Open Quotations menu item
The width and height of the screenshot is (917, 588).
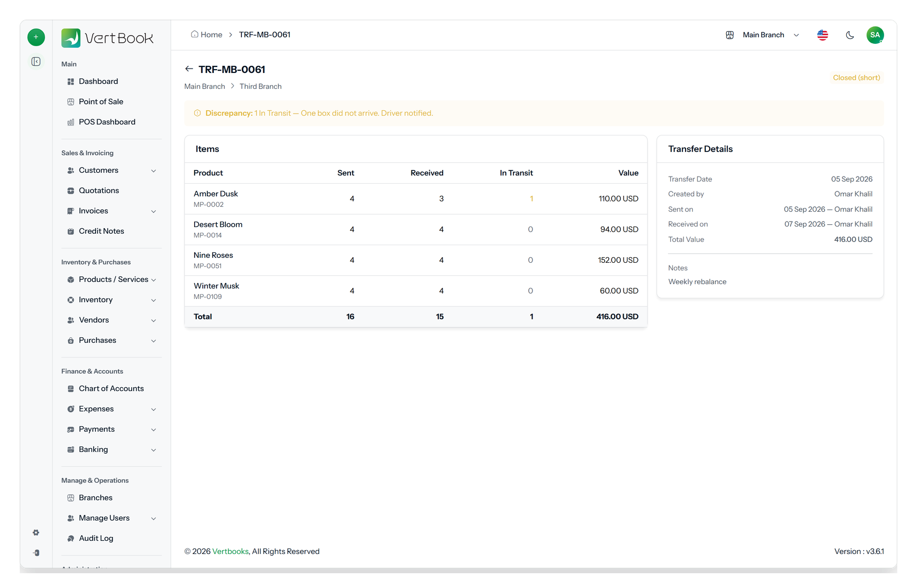(111, 191)
